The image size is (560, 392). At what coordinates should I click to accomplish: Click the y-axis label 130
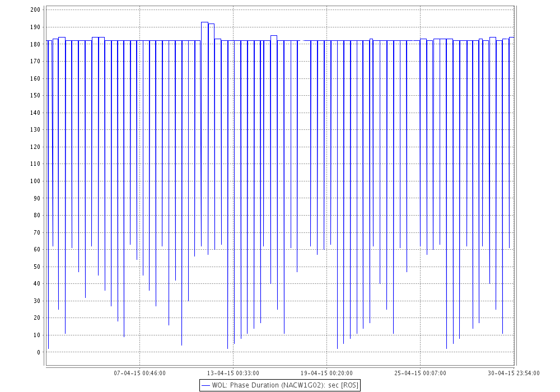[35, 130]
